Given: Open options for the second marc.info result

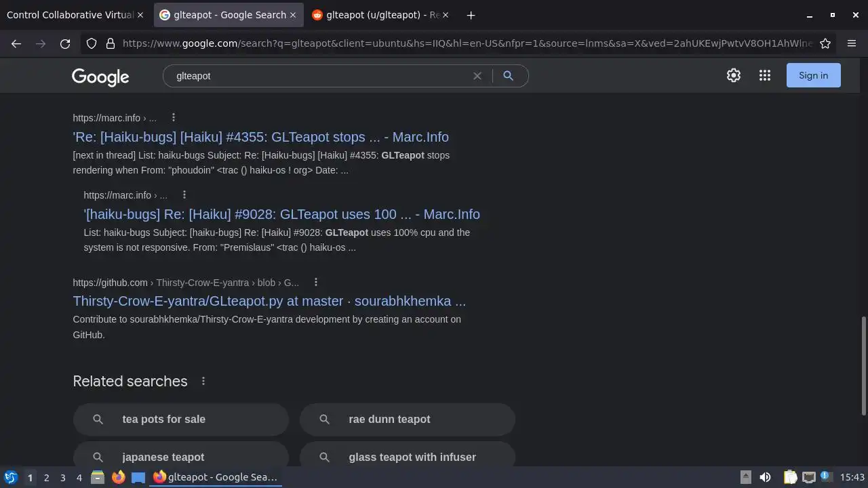Looking at the screenshot, I should click(x=184, y=195).
